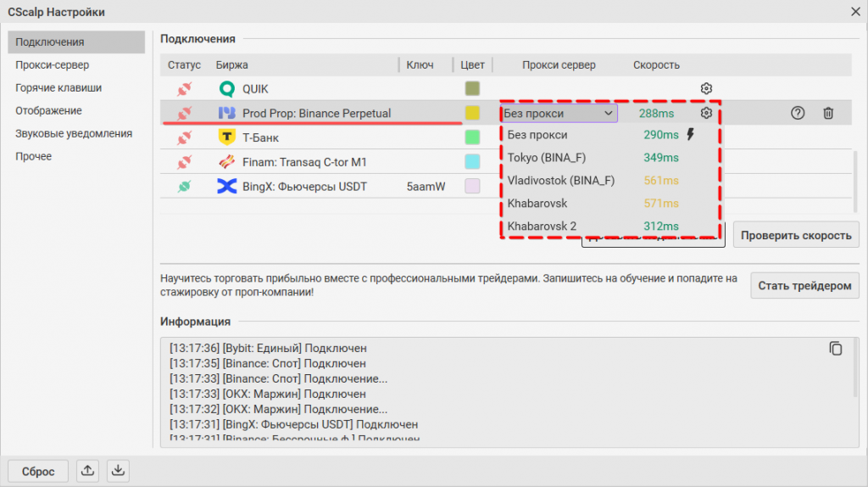Toggle the BingX connection status icon
The image size is (868, 487).
184,186
